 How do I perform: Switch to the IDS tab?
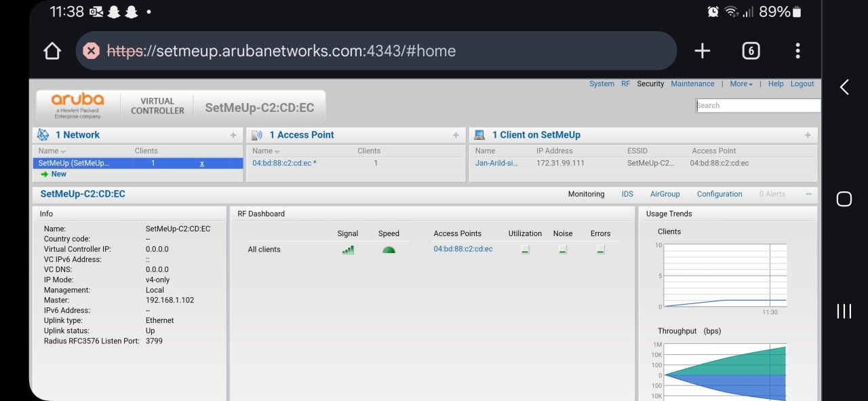click(x=627, y=194)
